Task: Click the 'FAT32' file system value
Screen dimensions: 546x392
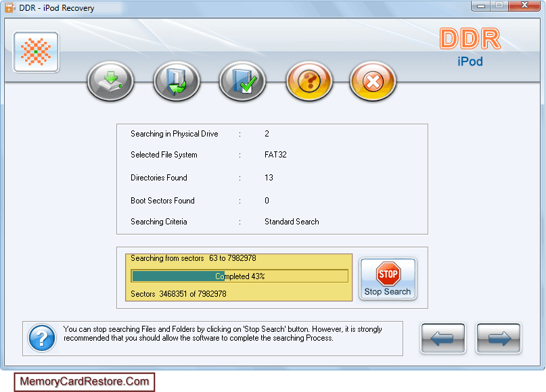Action: (275, 155)
